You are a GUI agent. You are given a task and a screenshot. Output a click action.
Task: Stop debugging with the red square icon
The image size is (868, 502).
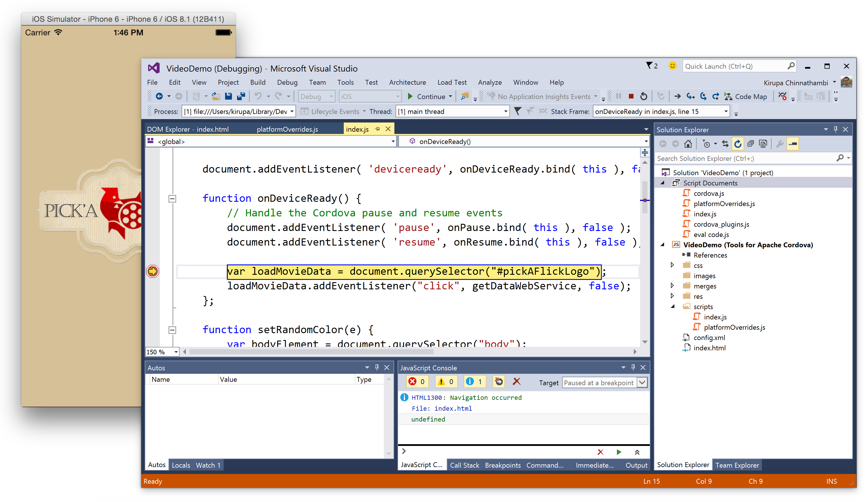tap(631, 96)
